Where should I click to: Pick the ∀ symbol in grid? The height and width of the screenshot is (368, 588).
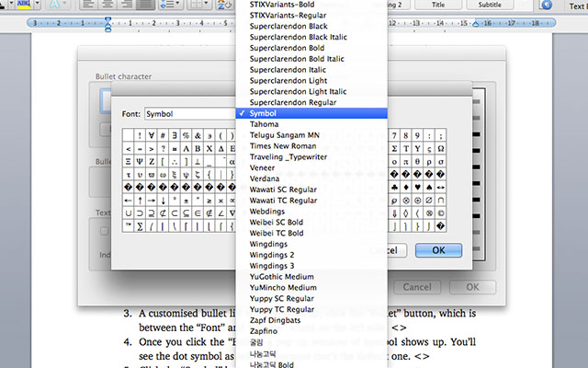click(x=151, y=135)
